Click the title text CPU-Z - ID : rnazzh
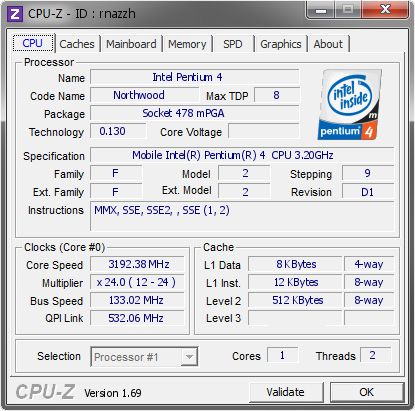Viewport: 415px width, 411px height. (x=82, y=14)
